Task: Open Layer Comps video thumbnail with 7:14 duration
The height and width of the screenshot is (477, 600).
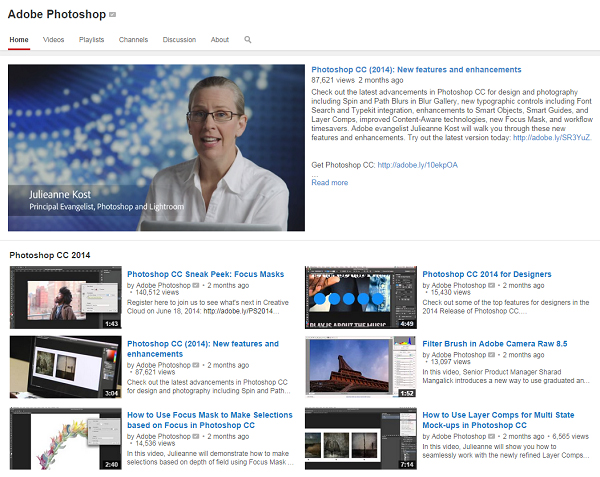Action: click(x=360, y=437)
